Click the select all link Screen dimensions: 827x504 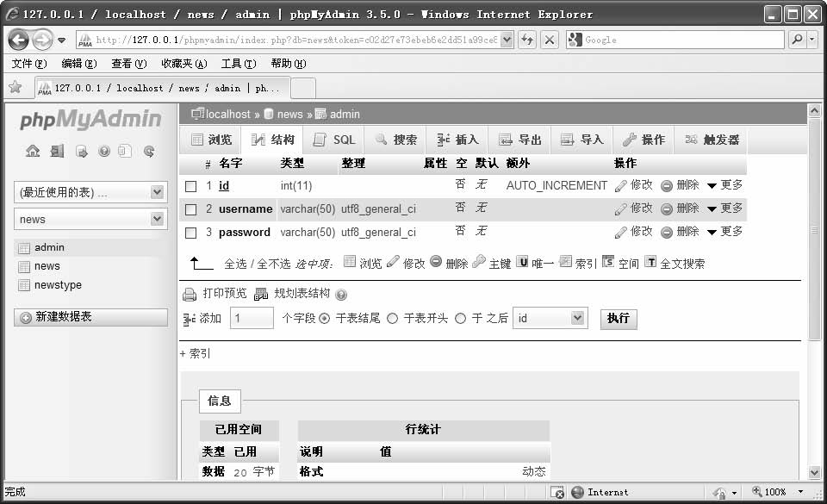[235, 264]
